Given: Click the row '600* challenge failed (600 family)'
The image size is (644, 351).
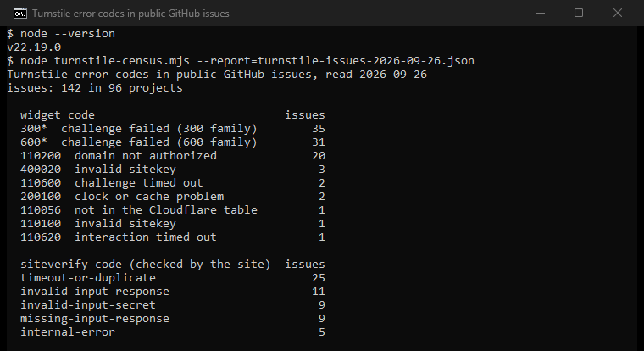Looking at the screenshot, I should [x=173, y=142].
